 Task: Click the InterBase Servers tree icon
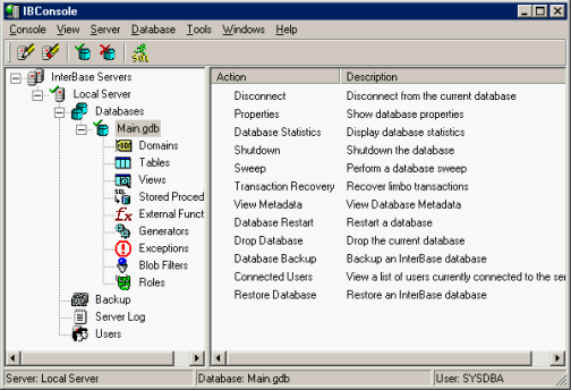pos(36,77)
